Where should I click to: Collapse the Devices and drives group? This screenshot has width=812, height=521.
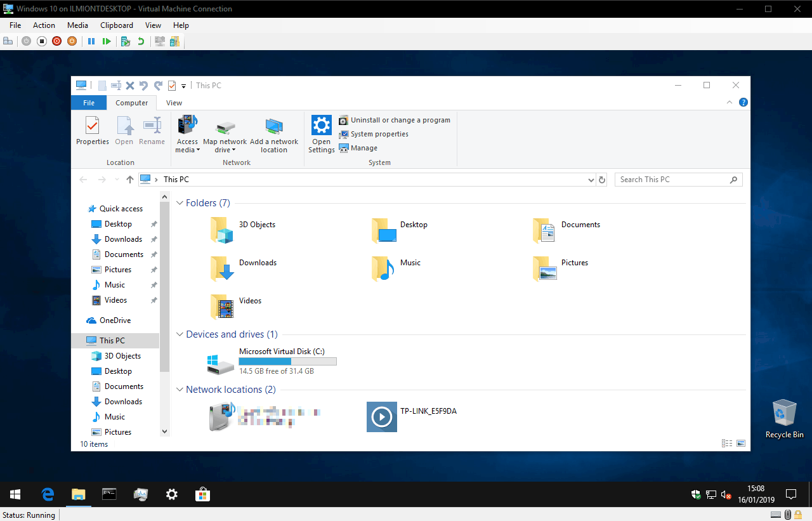coord(180,334)
